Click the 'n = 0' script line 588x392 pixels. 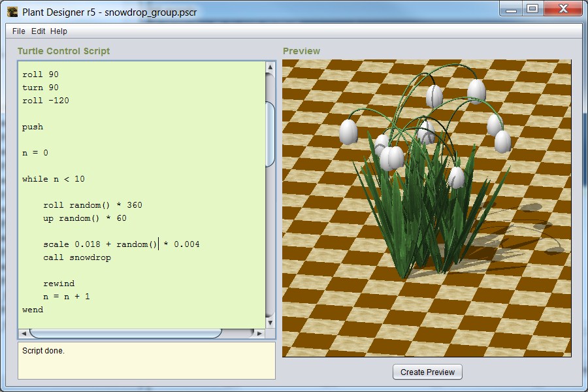coord(35,153)
